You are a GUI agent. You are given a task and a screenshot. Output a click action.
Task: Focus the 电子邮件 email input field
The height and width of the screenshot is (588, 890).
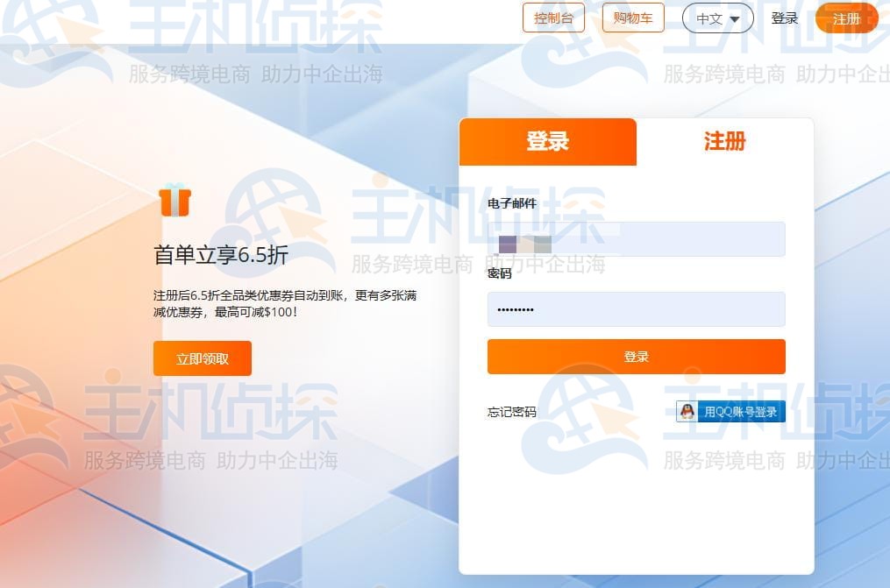click(636, 239)
